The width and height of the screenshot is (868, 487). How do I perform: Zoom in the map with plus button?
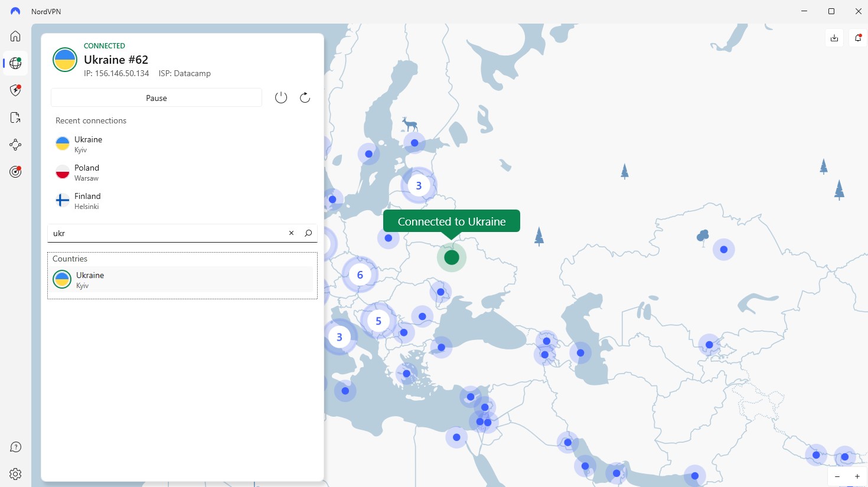pos(857,476)
